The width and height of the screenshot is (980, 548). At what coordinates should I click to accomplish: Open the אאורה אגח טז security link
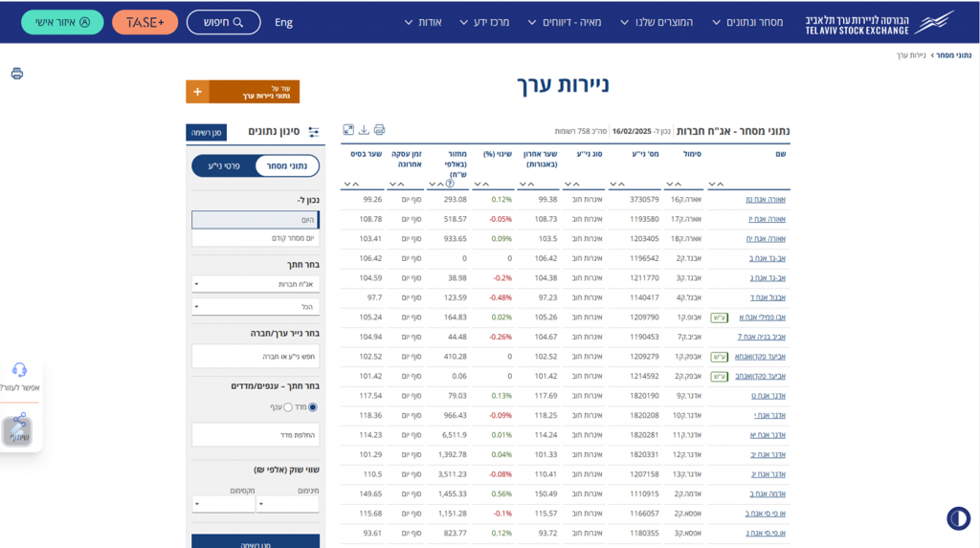coord(765,199)
